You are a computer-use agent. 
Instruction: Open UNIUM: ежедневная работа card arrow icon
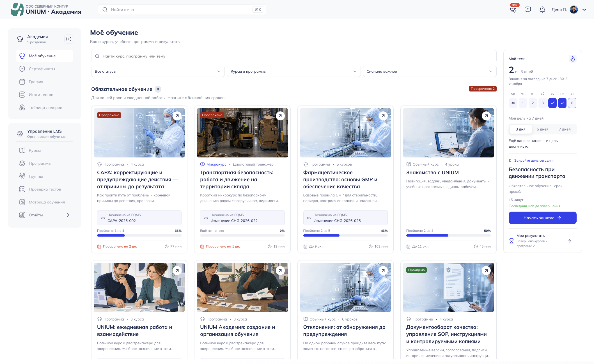177,271
